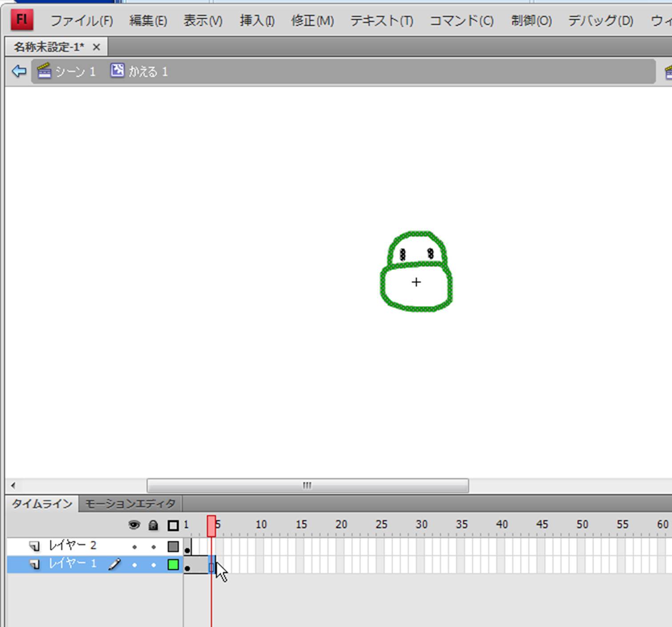
Task: Click the Flash Fl logo icon
Action: click(22, 20)
